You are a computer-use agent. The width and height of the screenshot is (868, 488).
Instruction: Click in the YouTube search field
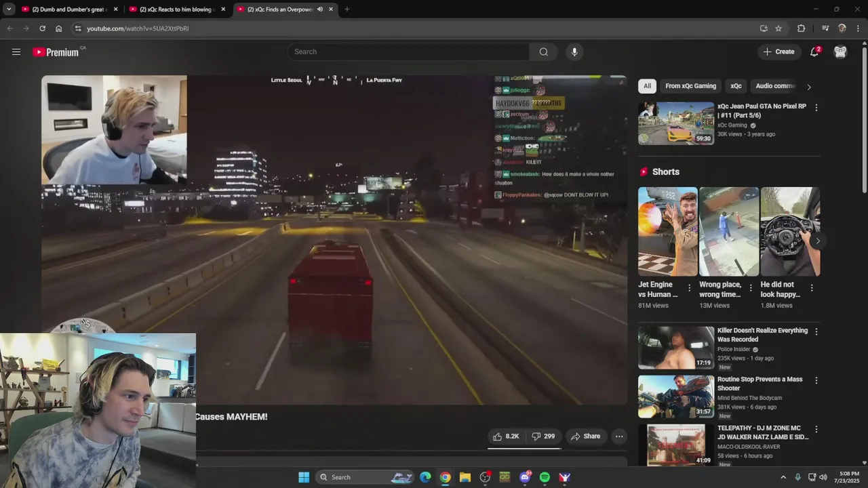[x=408, y=52]
